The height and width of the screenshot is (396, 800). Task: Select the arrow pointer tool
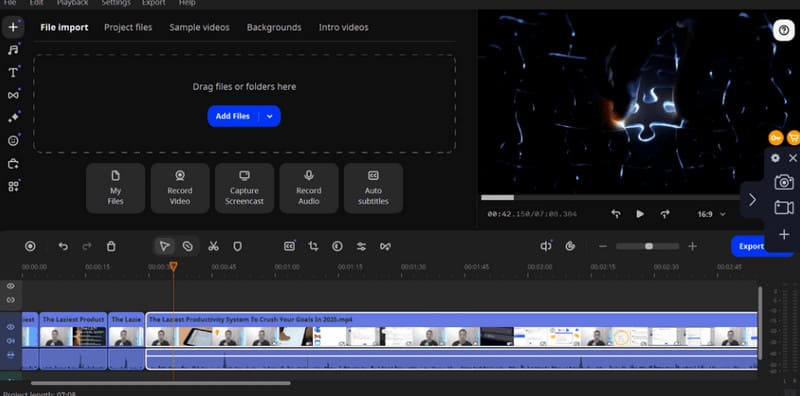pos(164,246)
